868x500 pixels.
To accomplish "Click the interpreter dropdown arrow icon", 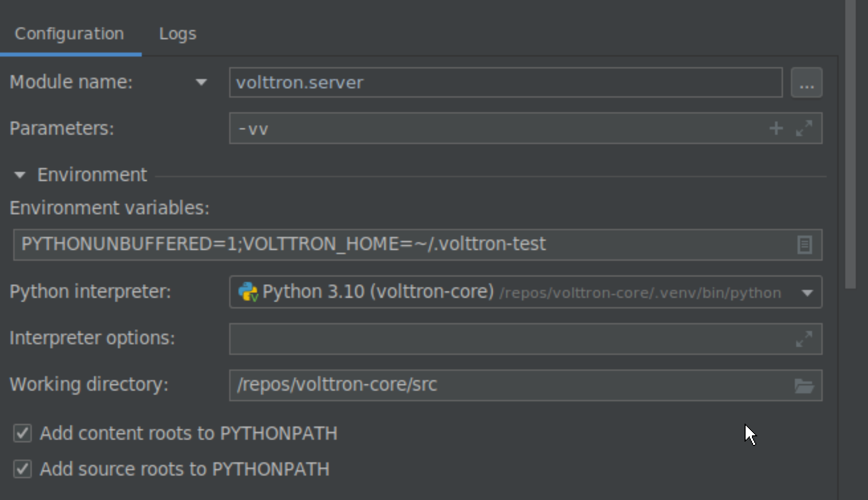I will [x=808, y=292].
